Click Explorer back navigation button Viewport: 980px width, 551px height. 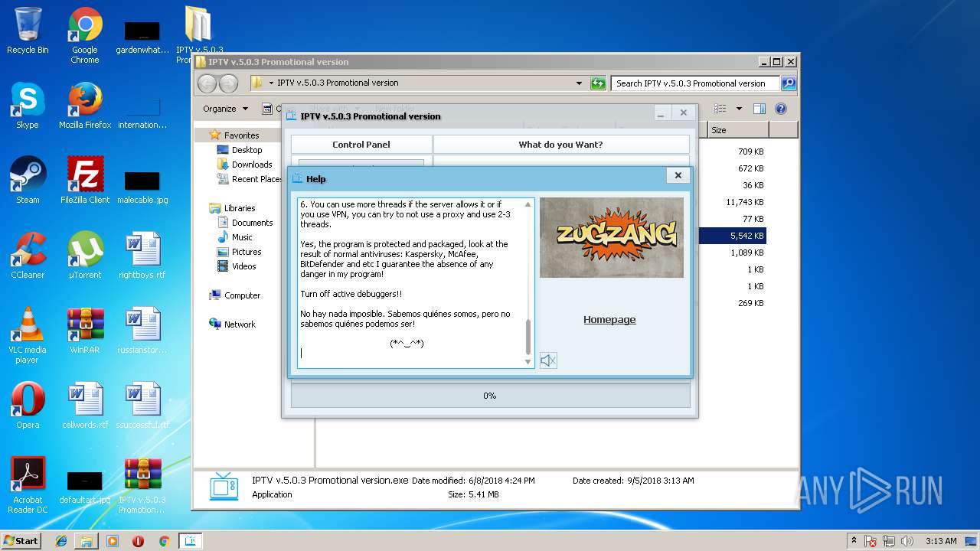[207, 83]
